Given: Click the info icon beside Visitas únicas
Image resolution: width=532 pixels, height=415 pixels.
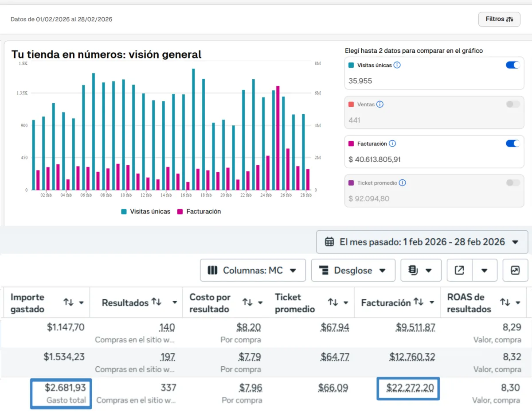Looking at the screenshot, I should pos(397,65).
